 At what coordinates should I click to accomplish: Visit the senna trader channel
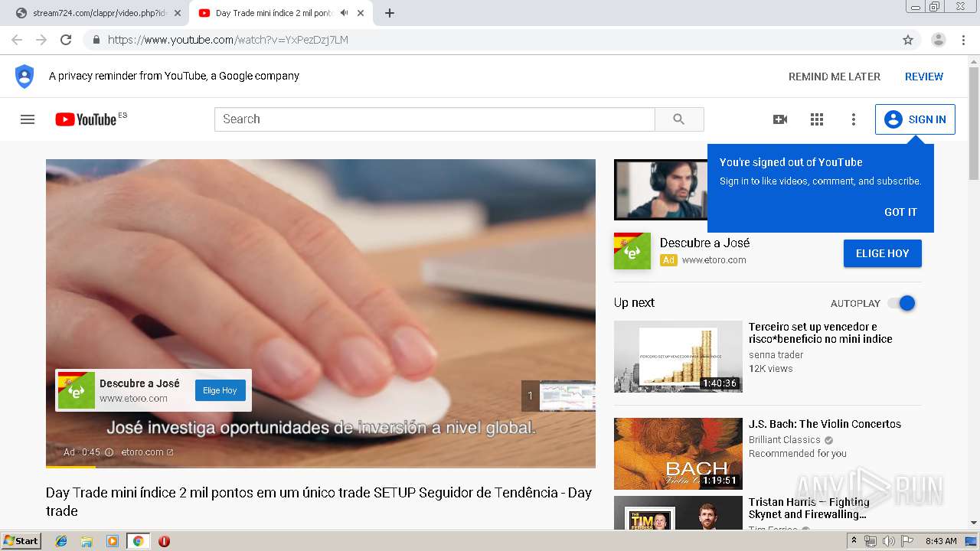(776, 355)
